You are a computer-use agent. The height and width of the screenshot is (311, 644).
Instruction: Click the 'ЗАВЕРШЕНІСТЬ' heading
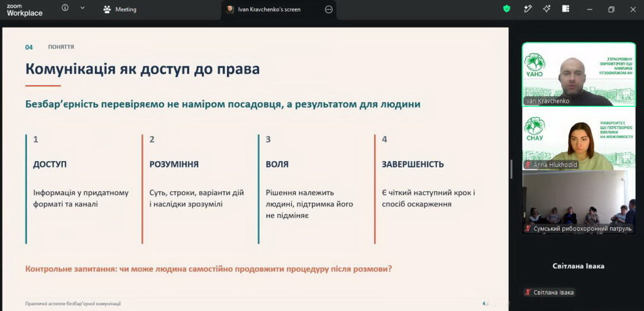[413, 164]
